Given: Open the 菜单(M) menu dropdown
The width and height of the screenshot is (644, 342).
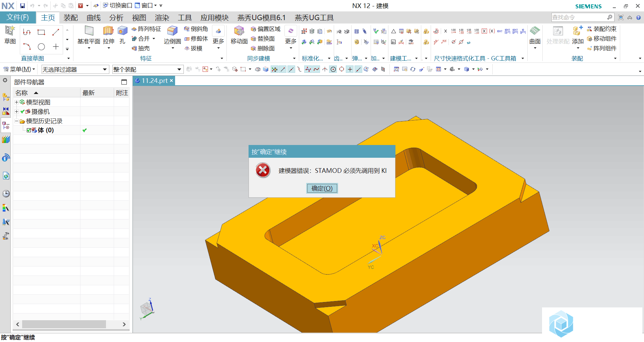Looking at the screenshot, I should coord(19,69).
